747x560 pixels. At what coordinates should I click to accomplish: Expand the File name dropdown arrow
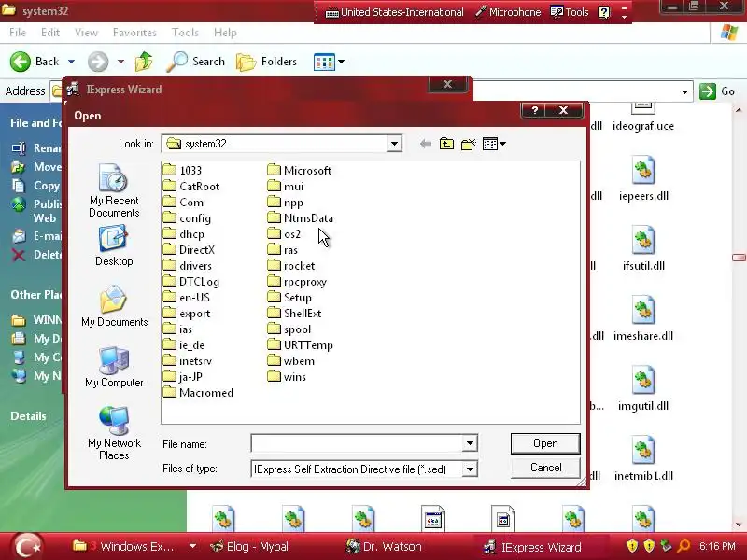pyautogui.click(x=470, y=443)
